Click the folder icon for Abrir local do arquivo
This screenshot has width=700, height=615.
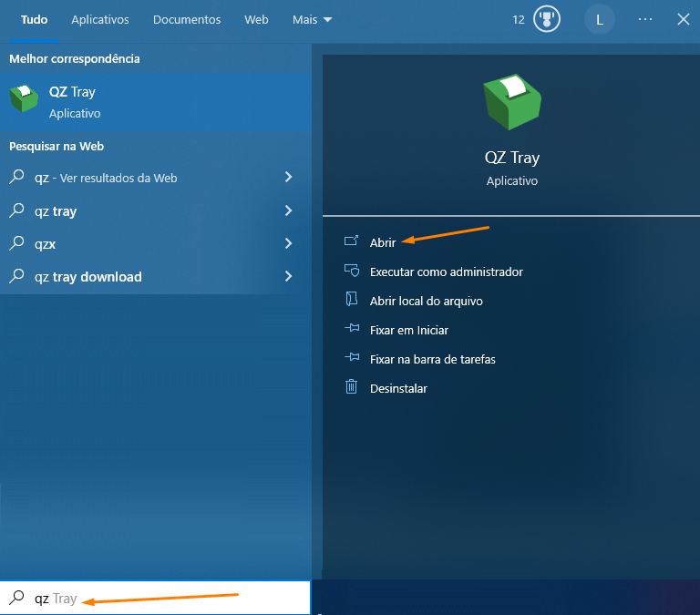click(351, 299)
